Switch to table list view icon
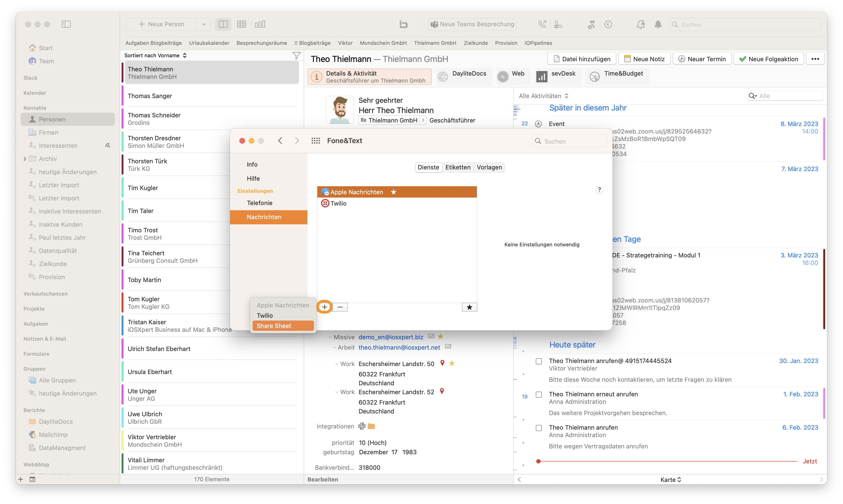Image resolution: width=843 pixels, height=504 pixels. pyautogui.click(x=241, y=24)
